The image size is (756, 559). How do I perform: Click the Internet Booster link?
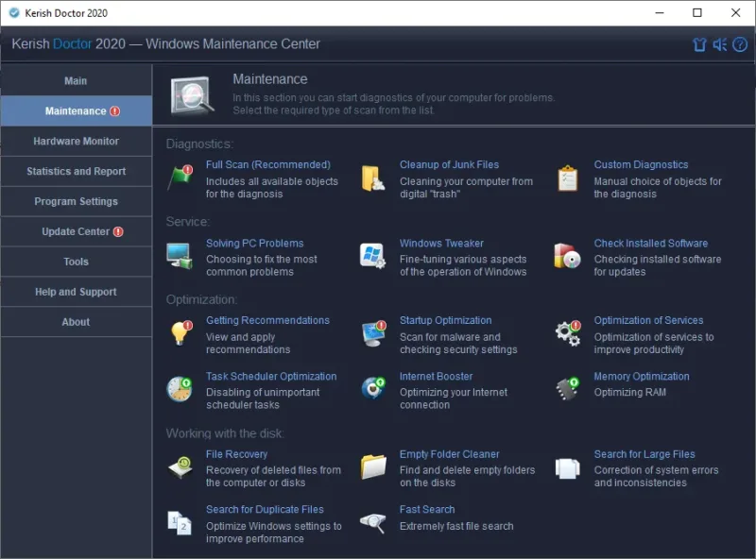pos(436,377)
